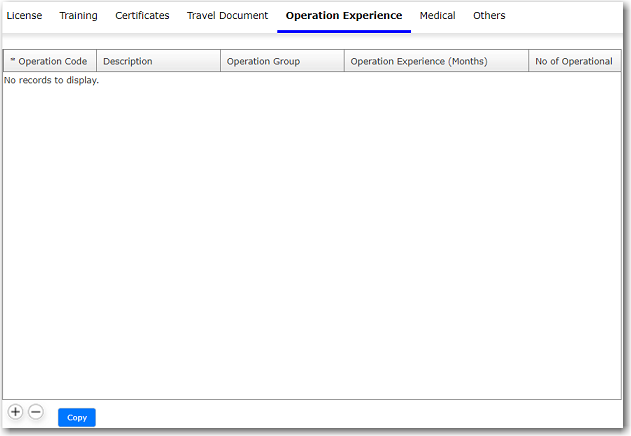This screenshot has height=436, width=631.
Task: Select the Travel Document tab
Action: tap(227, 16)
